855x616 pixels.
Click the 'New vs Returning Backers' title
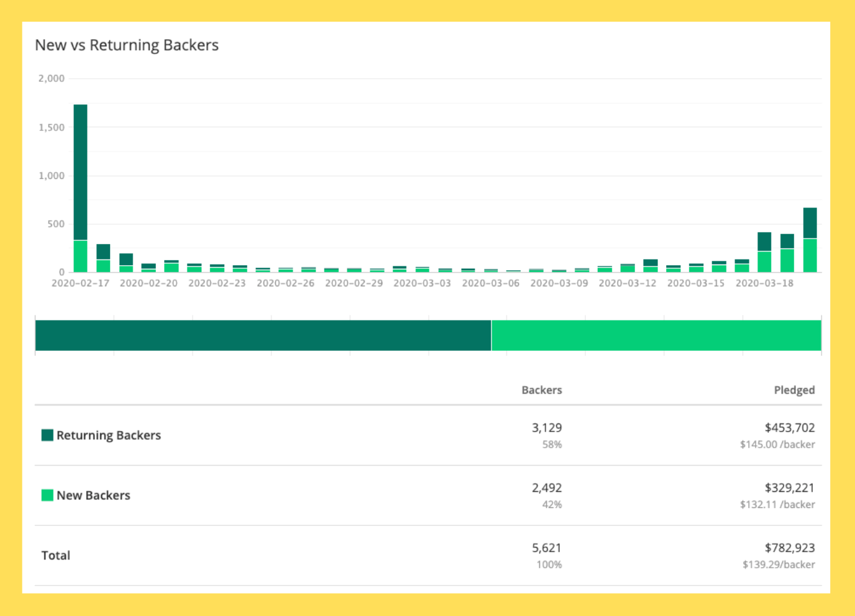coord(127,45)
